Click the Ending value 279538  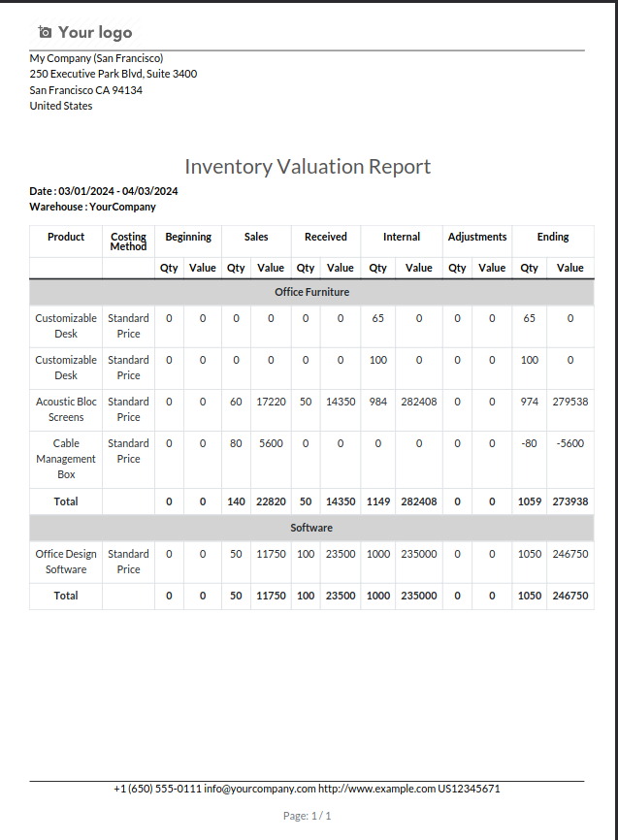[570, 402]
